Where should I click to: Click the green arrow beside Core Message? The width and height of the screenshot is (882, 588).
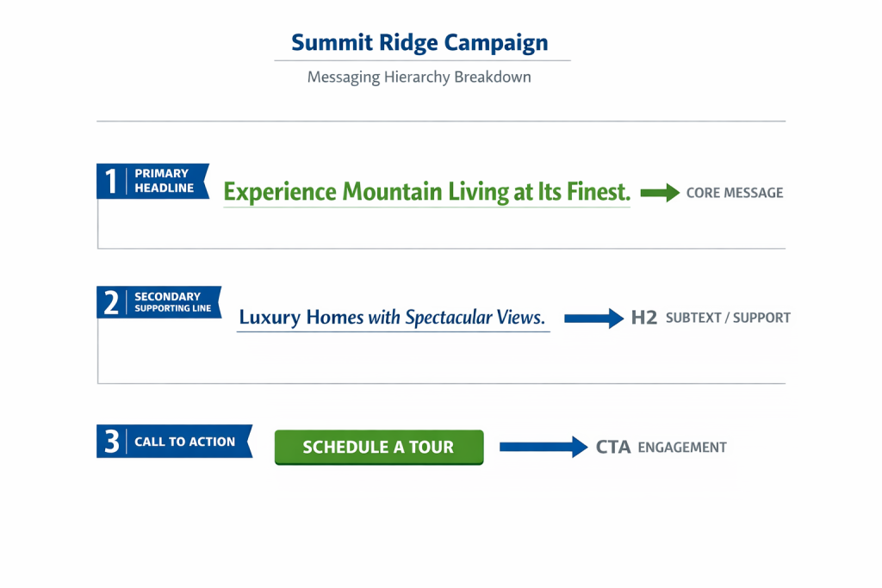click(x=660, y=193)
